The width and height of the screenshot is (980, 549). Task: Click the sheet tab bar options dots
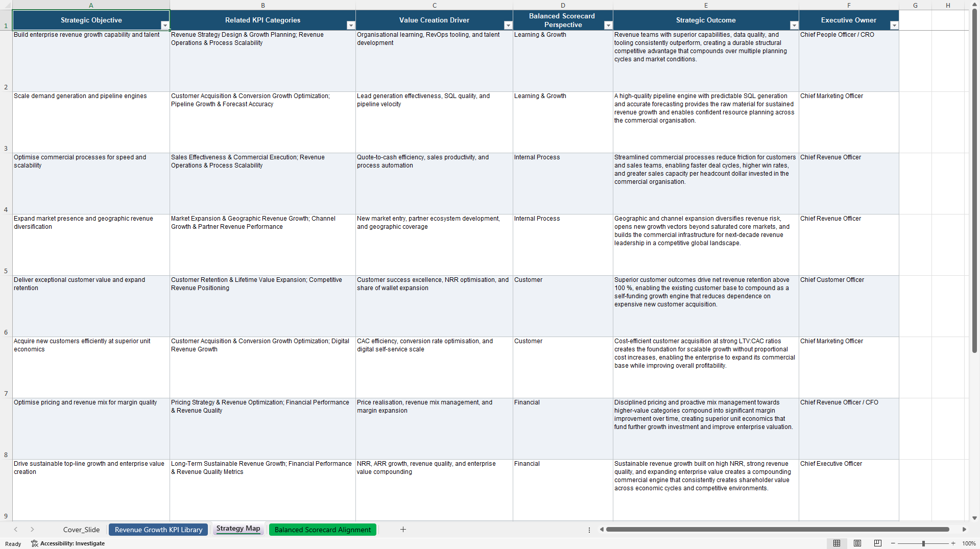tap(589, 530)
